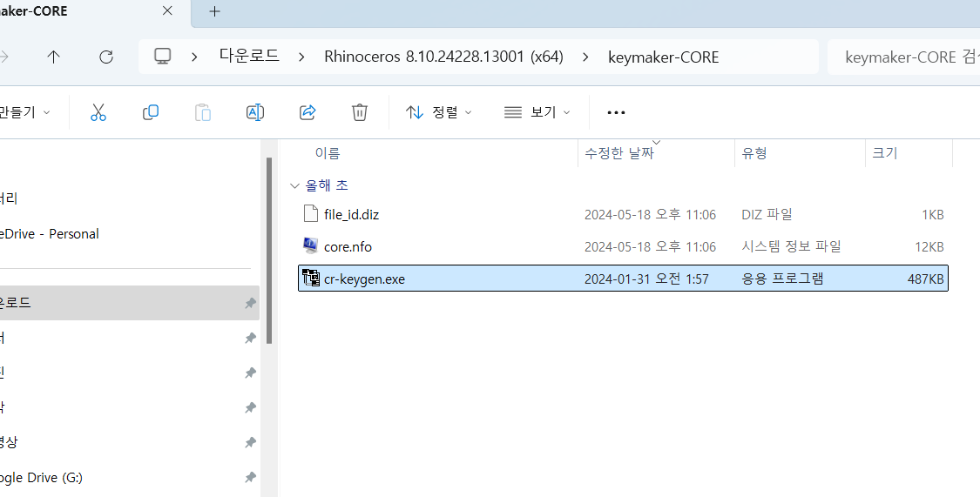Sort by the 유형 column header
Screen dimensions: 980x497
click(754, 153)
